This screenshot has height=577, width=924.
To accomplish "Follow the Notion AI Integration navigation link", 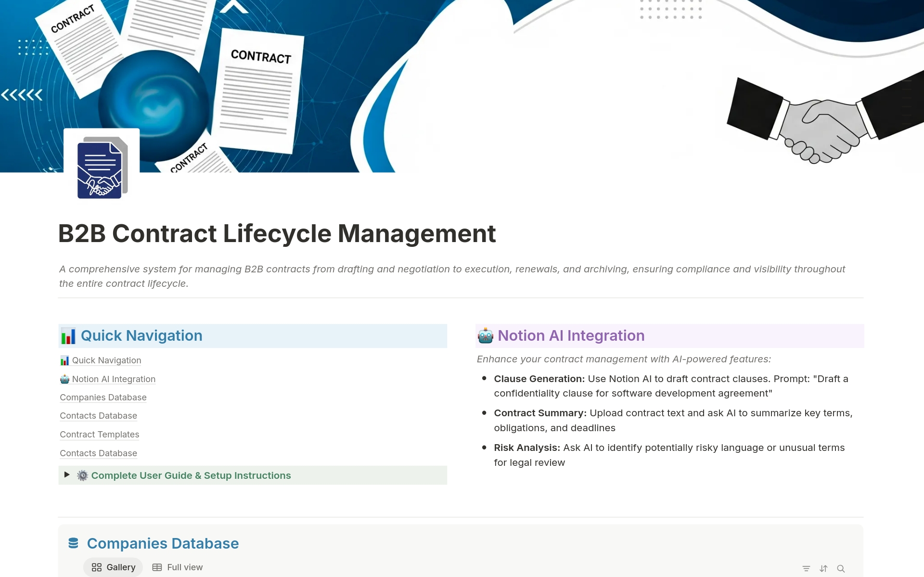I will tap(114, 379).
